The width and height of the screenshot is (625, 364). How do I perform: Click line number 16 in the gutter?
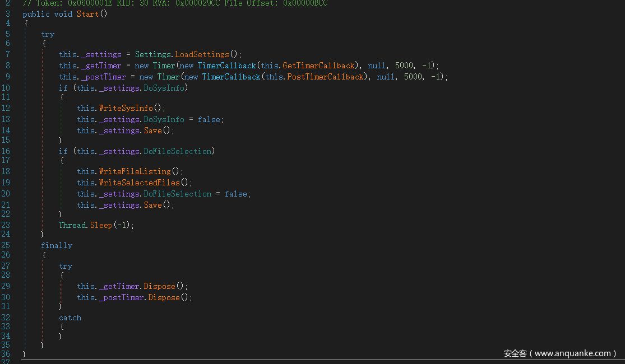6,151
